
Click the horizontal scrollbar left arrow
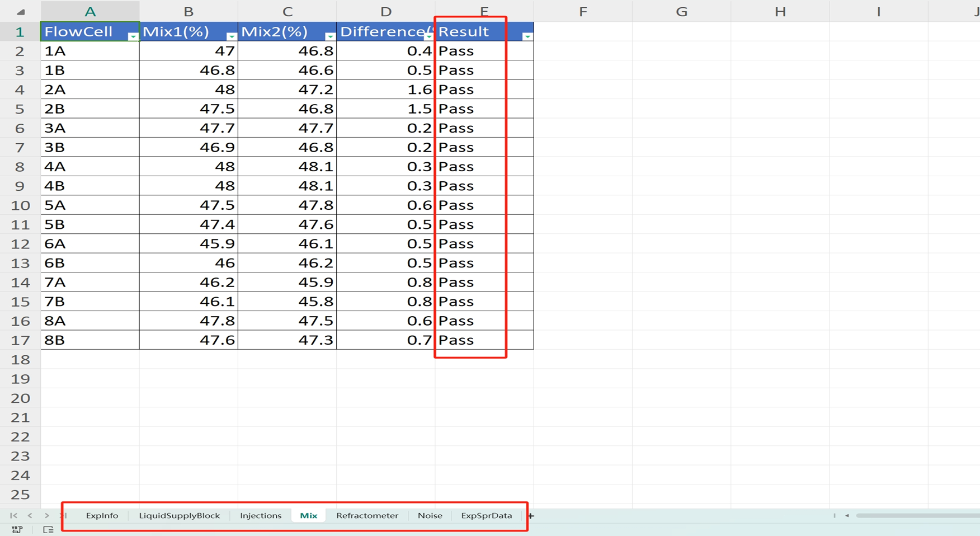tap(847, 515)
